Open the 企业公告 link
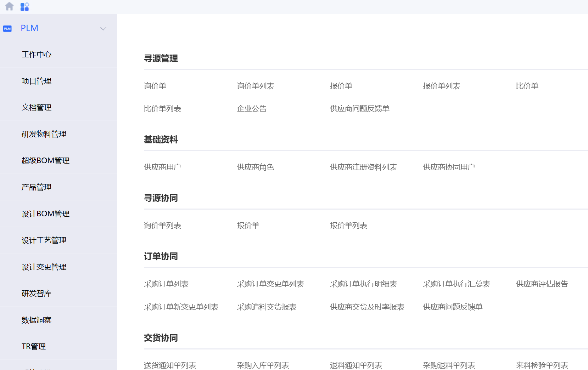 coord(252,109)
